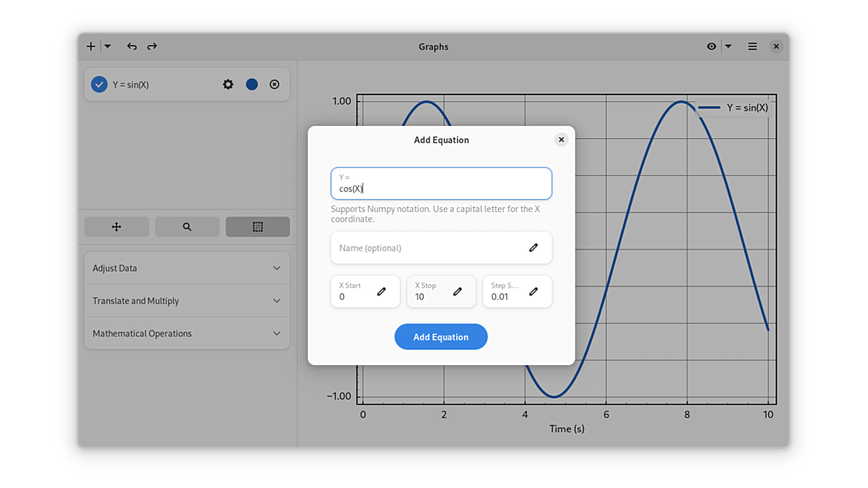Click the Y = sin(X) label in the sidebar

(x=131, y=85)
